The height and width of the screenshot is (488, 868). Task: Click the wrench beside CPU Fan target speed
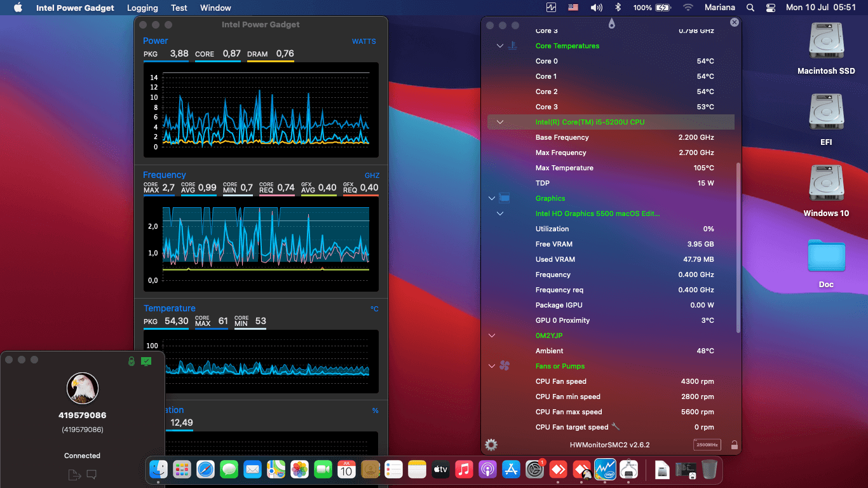click(615, 427)
